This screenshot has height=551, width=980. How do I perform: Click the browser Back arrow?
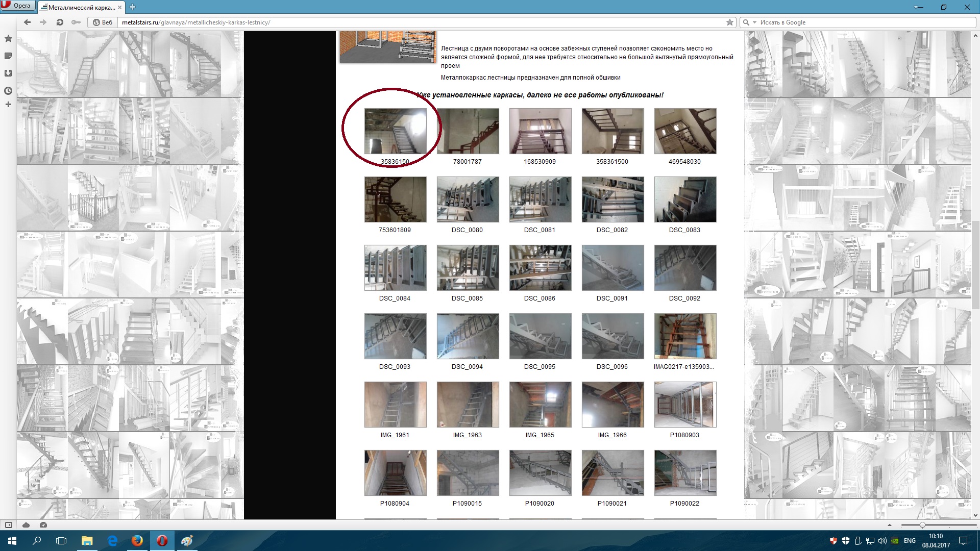click(28, 22)
